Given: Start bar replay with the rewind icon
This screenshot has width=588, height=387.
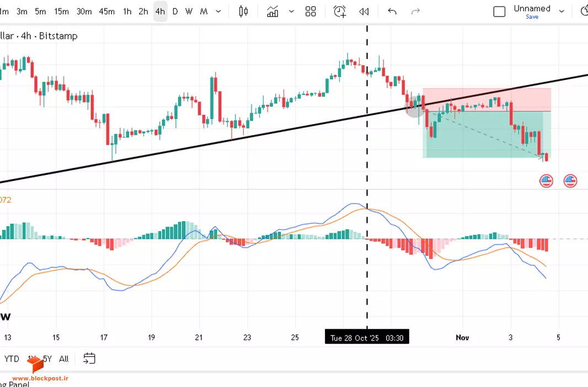Looking at the screenshot, I should 364,12.
